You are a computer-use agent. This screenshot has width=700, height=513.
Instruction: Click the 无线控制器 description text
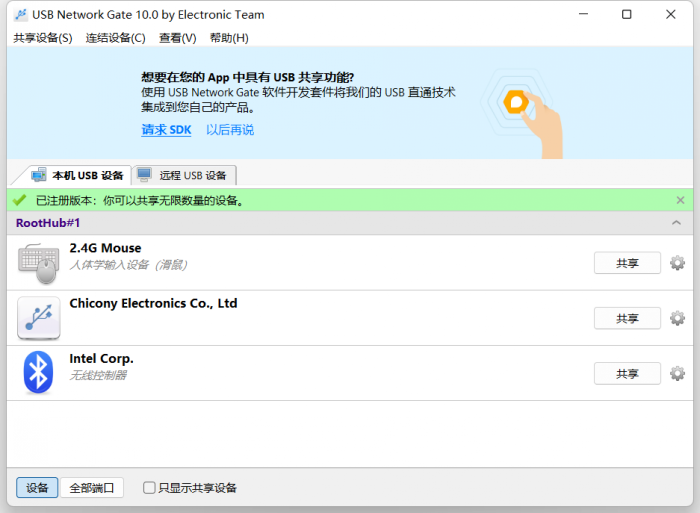pyautogui.click(x=98, y=375)
